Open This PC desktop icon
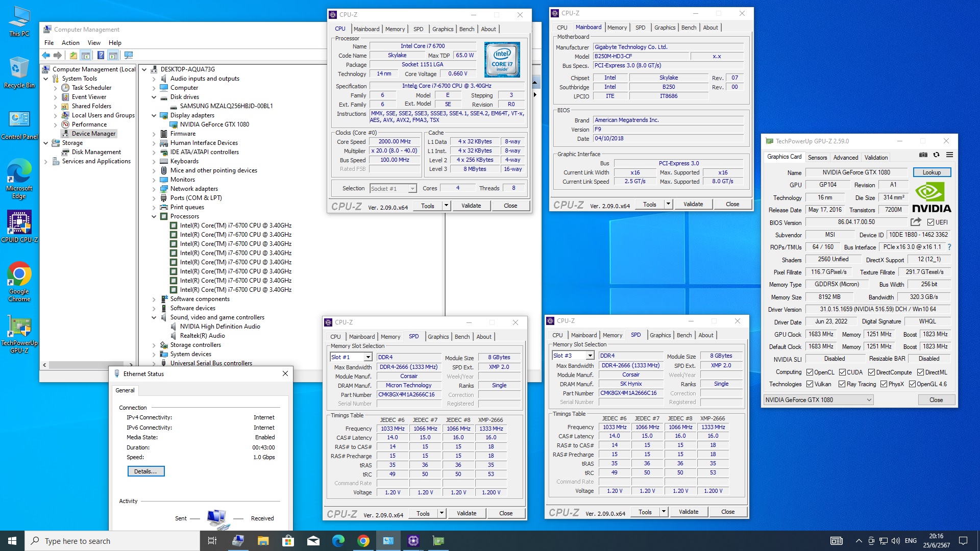 tap(19, 21)
